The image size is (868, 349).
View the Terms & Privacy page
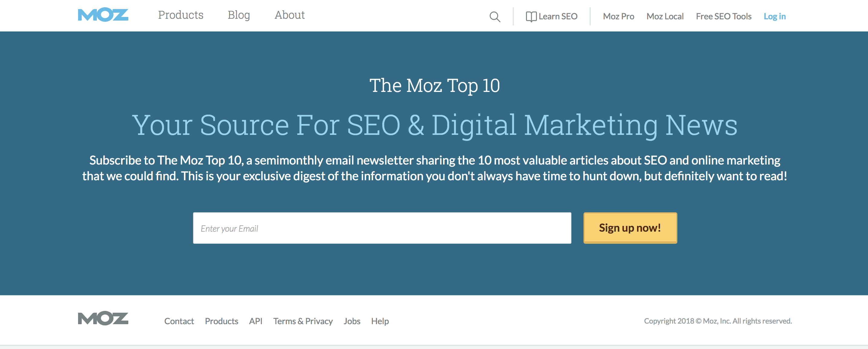303,321
